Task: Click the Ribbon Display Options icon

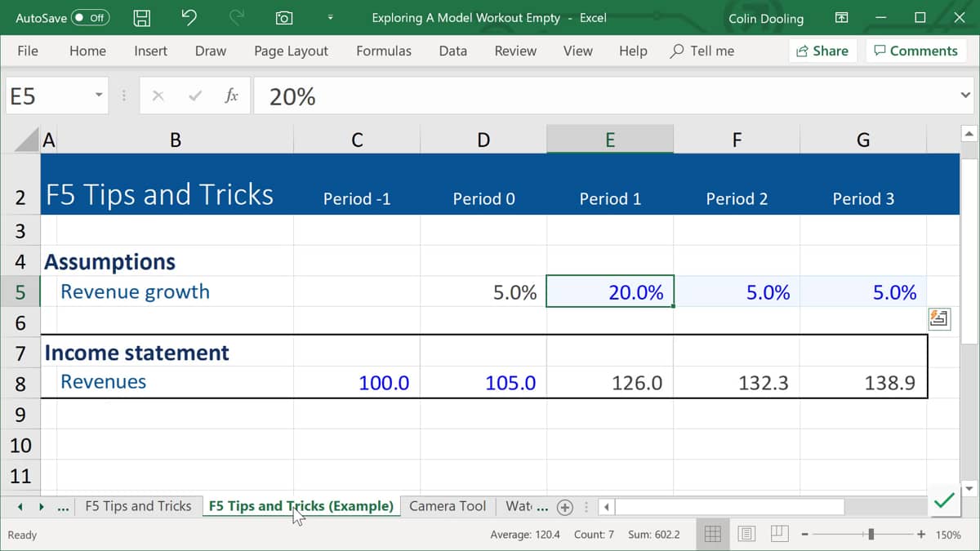Action: (x=841, y=17)
